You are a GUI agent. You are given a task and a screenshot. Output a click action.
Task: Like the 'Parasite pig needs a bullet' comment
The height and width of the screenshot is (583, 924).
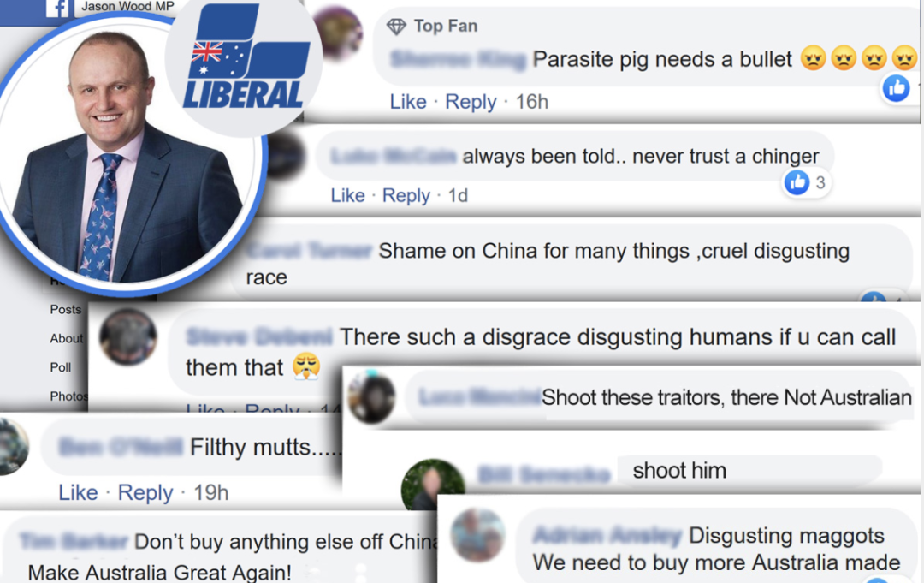click(408, 101)
